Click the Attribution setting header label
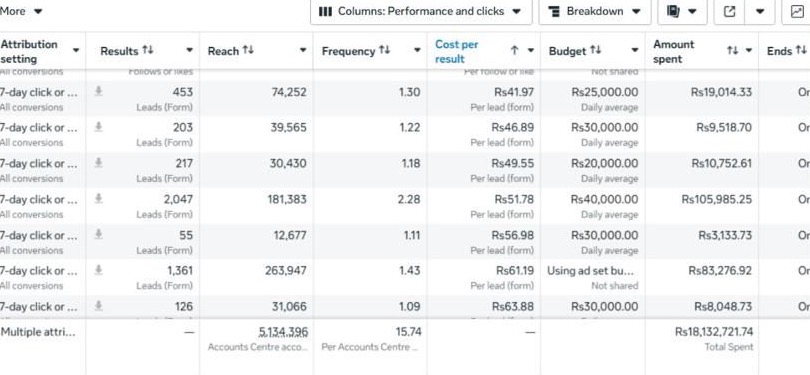Screen dimensions: 810x375 click(x=29, y=52)
